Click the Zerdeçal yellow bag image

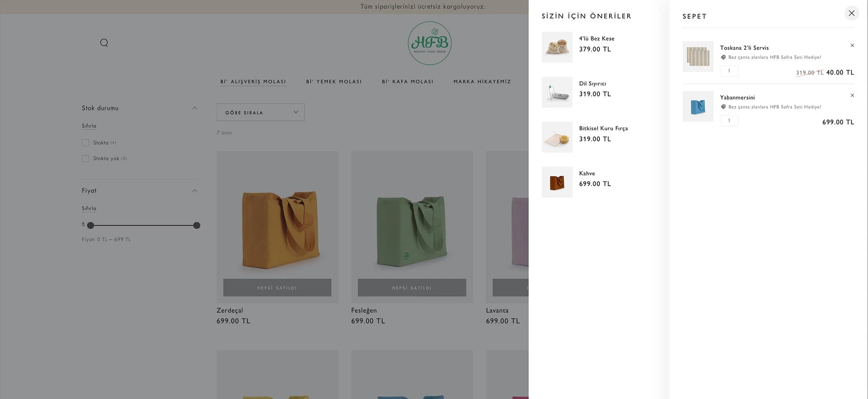tap(277, 226)
